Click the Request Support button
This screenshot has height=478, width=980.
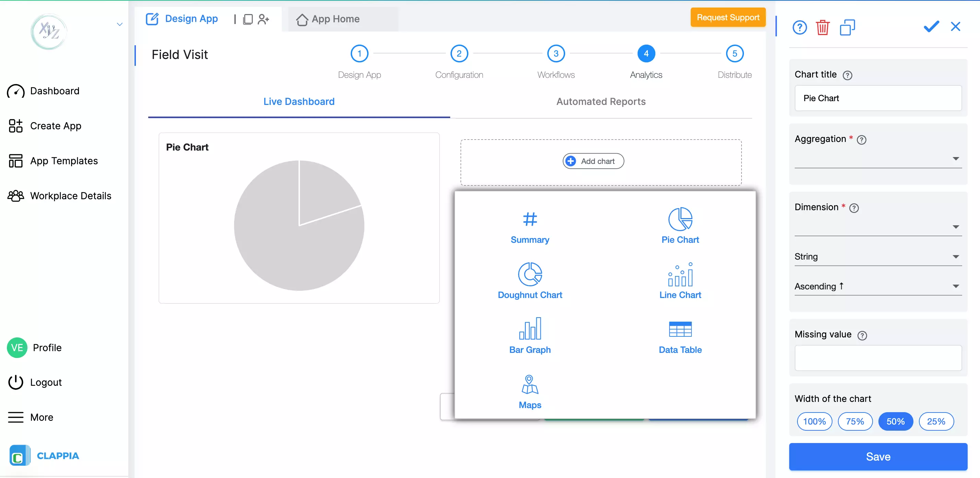tap(728, 17)
